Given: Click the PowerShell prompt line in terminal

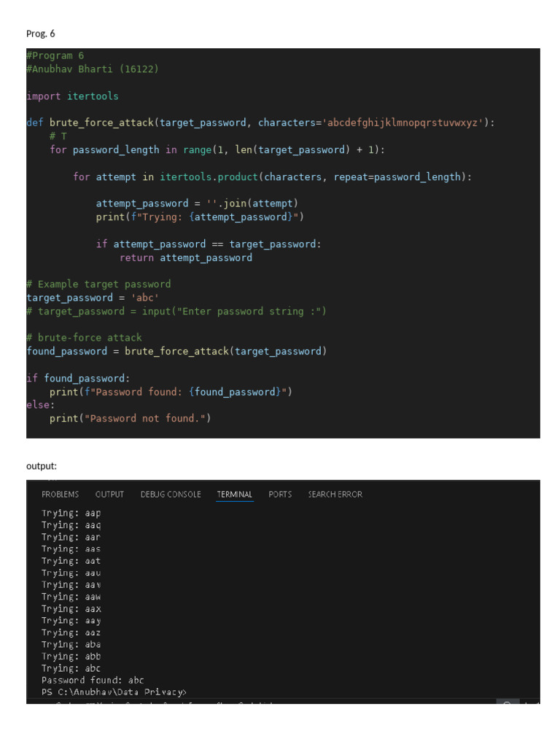Looking at the screenshot, I should 114,692.
